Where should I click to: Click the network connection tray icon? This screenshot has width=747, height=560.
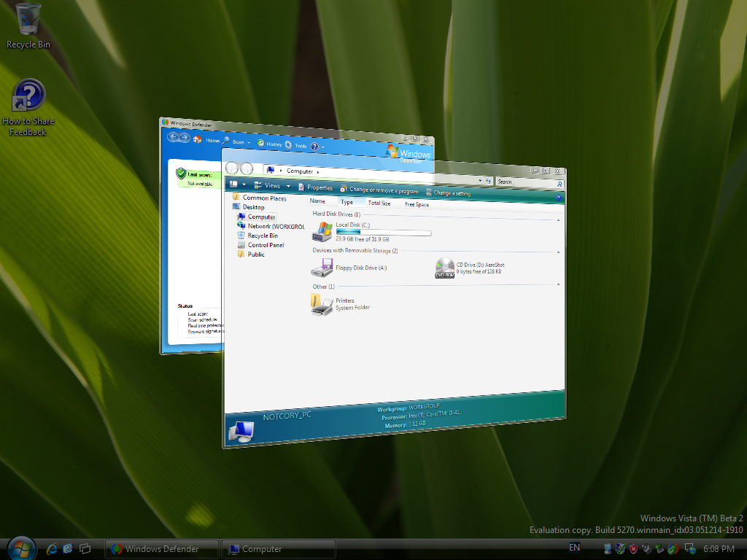tap(689, 549)
